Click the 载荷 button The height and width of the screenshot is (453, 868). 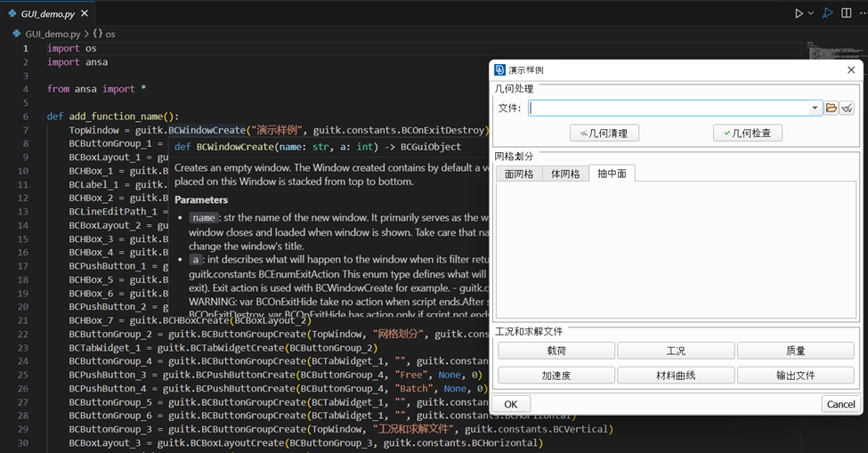coord(556,351)
